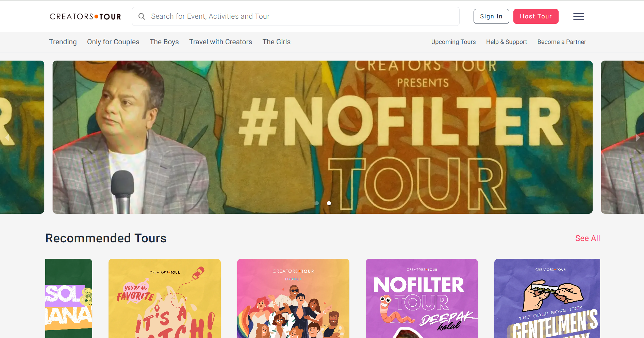Open the hamburger menu icon
644x338 pixels.
(578, 16)
